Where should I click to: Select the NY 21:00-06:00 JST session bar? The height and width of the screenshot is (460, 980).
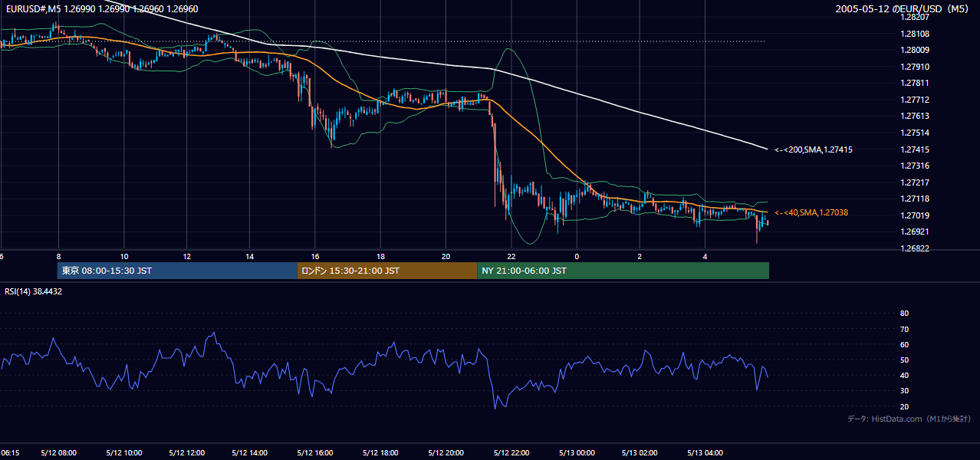pyautogui.click(x=623, y=271)
